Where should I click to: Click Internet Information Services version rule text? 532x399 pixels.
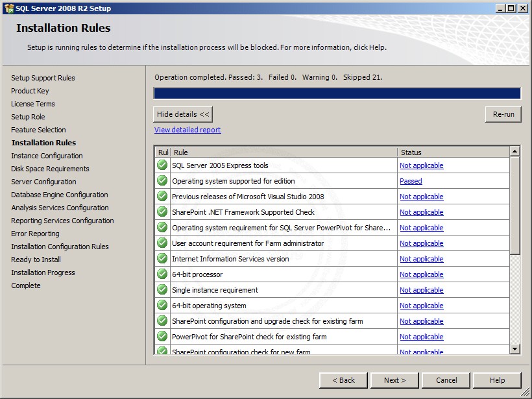(x=230, y=259)
